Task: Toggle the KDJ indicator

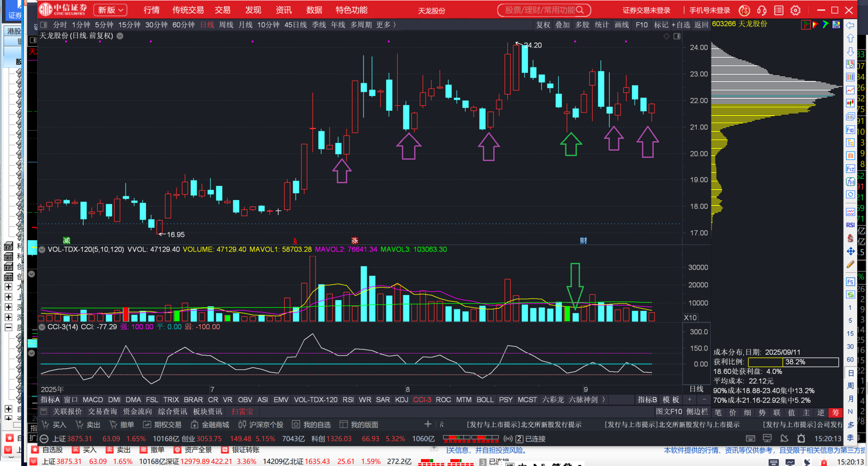Action: (x=401, y=400)
